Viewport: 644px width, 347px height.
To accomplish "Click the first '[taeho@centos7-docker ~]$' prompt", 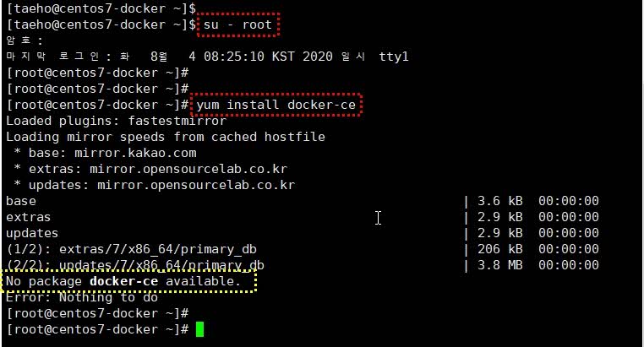I will click(101, 8).
